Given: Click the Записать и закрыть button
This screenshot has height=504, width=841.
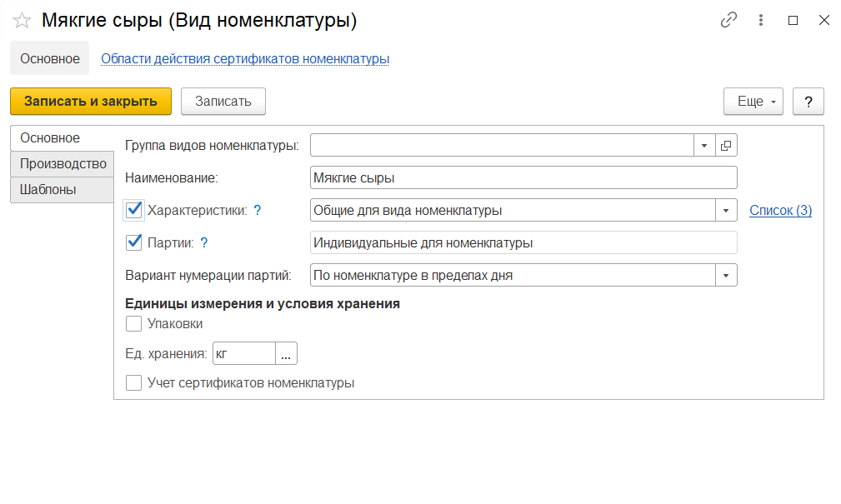Looking at the screenshot, I should point(91,102).
